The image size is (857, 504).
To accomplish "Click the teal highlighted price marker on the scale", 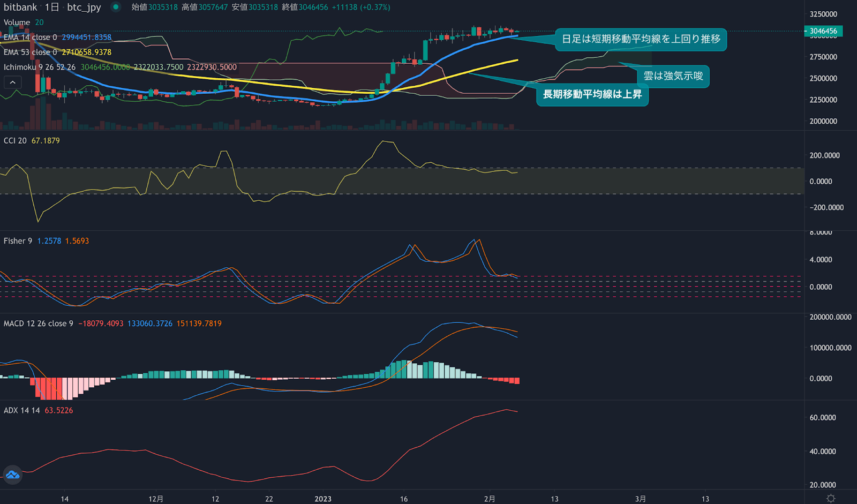I will click(824, 31).
